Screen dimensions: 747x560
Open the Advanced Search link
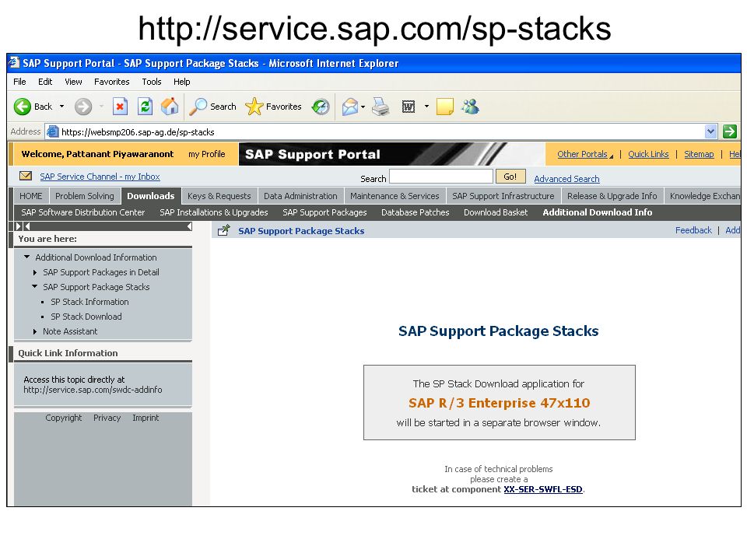coord(566,179)
